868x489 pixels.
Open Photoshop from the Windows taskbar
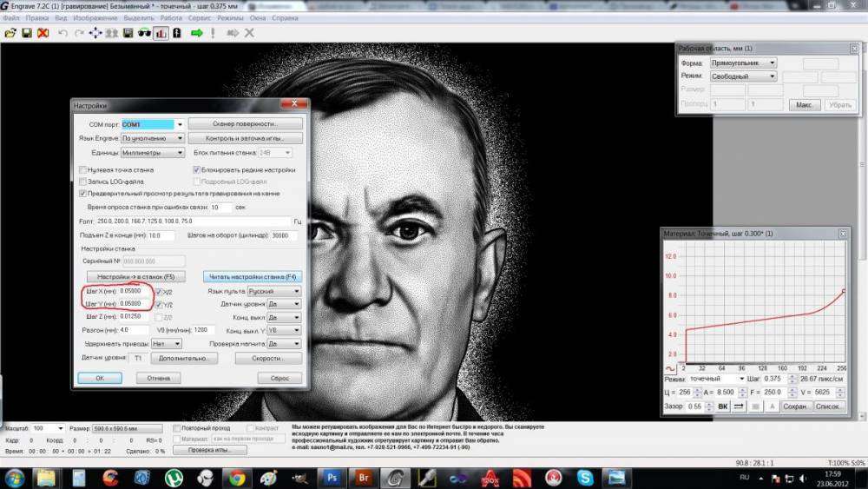coord(331,477)
